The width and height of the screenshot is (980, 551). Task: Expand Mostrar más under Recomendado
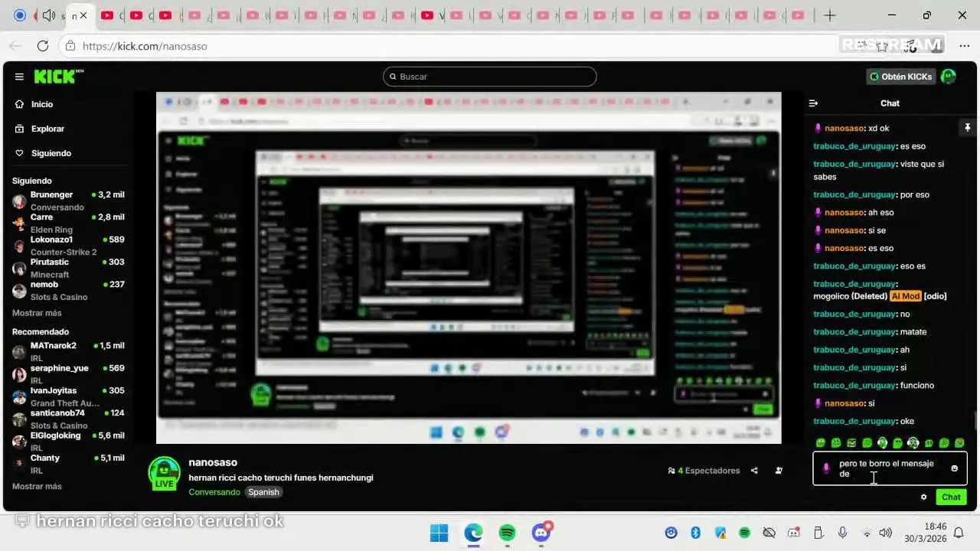coord(37,486)
